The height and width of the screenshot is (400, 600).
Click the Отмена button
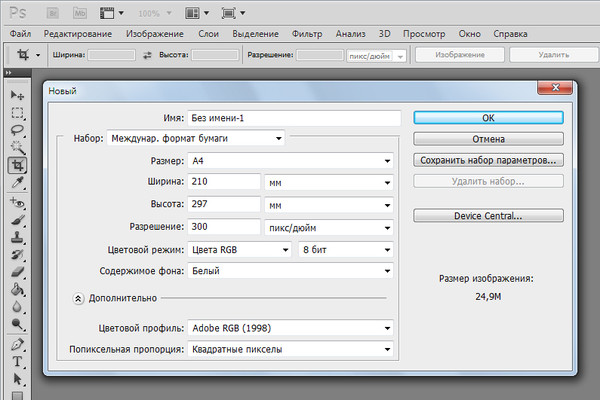click(x=488, y=139)
